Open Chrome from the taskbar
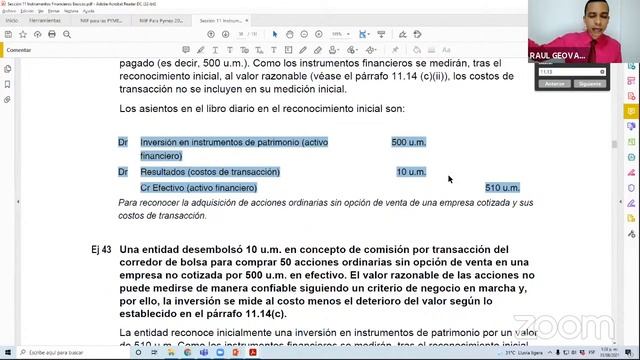 click(188, 352)
